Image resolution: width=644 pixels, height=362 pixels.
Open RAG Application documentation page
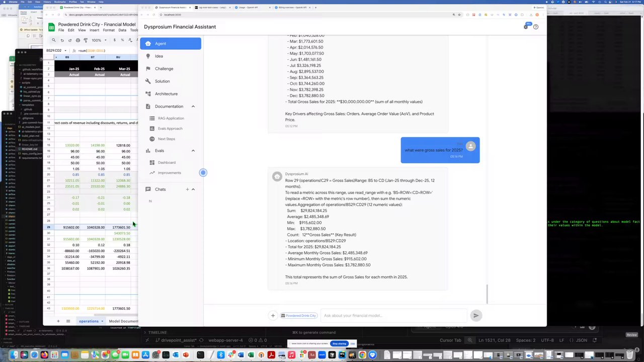(x=171, y=118)
